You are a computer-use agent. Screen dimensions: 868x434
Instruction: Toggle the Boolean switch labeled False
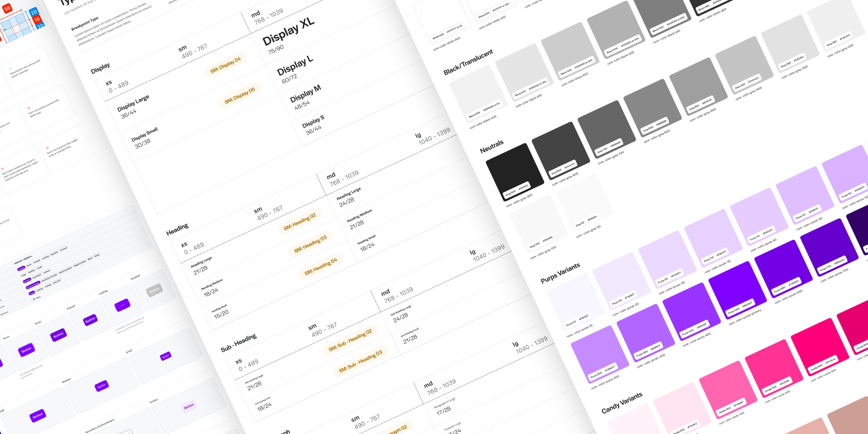34,299
